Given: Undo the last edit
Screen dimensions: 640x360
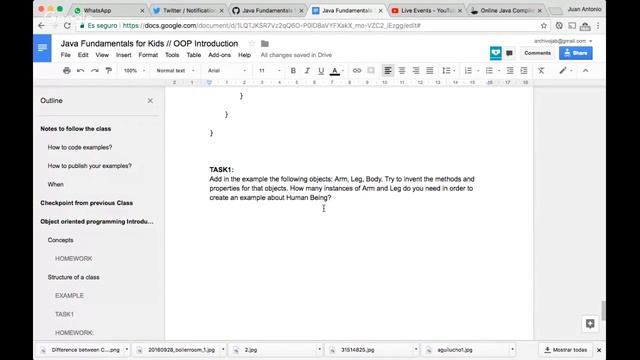Looking at the screenshot, I should click(80, 71).
